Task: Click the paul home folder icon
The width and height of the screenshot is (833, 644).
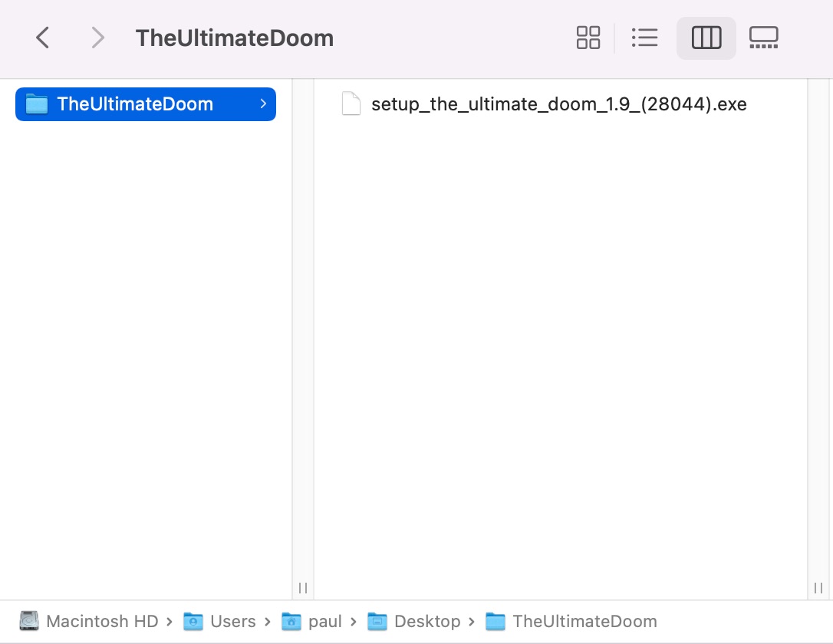Action: (291, 621)
